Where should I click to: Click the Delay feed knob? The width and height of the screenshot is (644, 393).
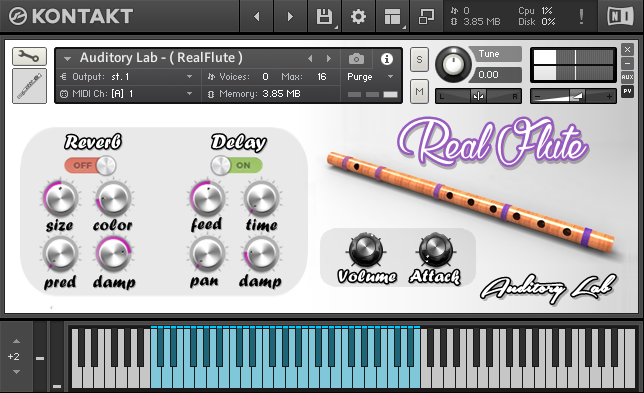207,198
